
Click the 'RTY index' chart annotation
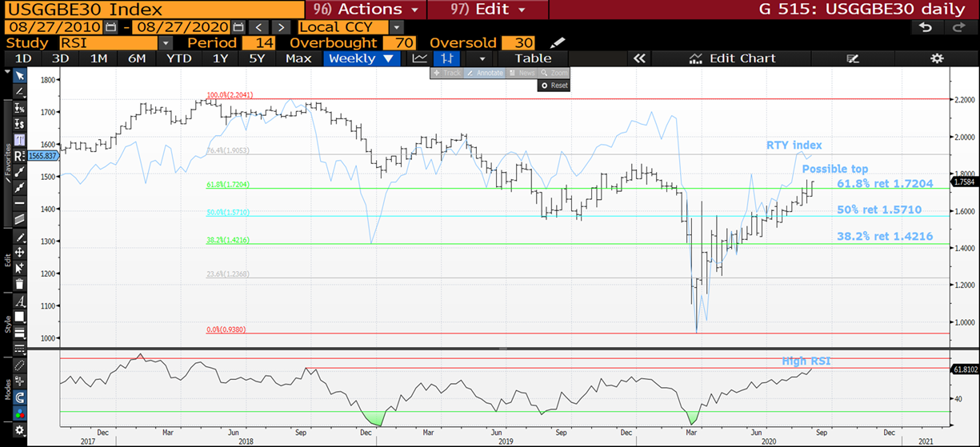point(794,145)
